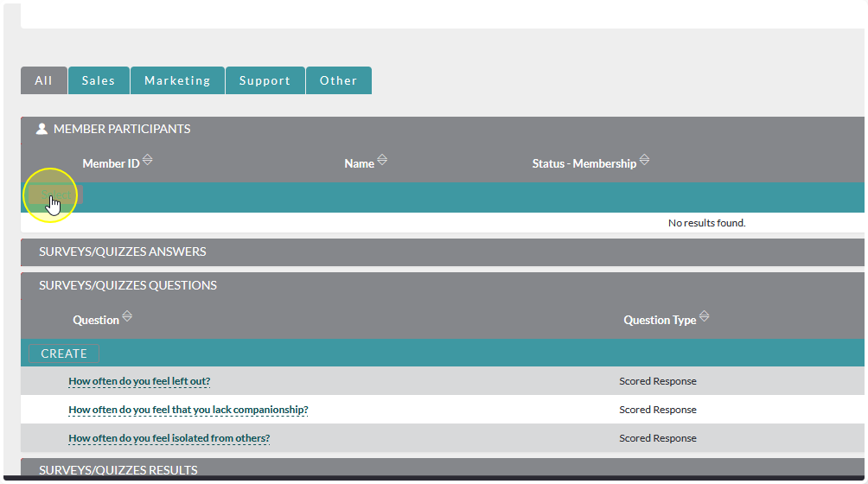
Task: Switch to the All tab
Action: pyautogui.click(x=43, y=80)
